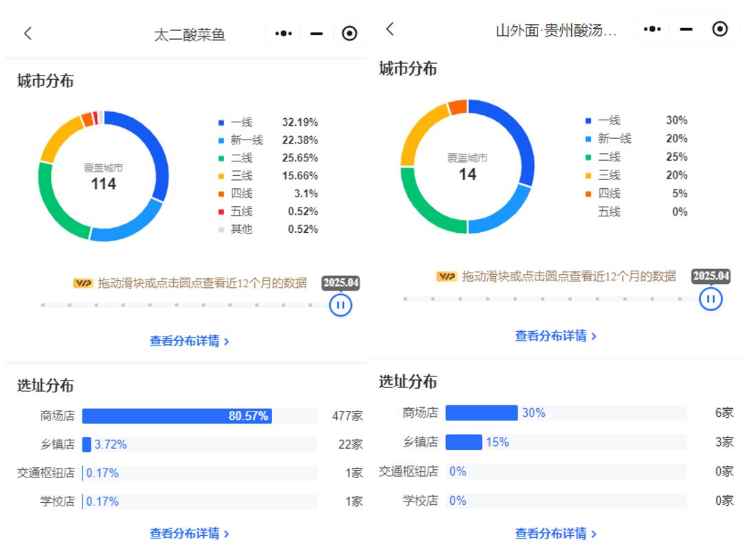
Task: Close right mini program via circle icon
Action: click(x=720, y=29)
